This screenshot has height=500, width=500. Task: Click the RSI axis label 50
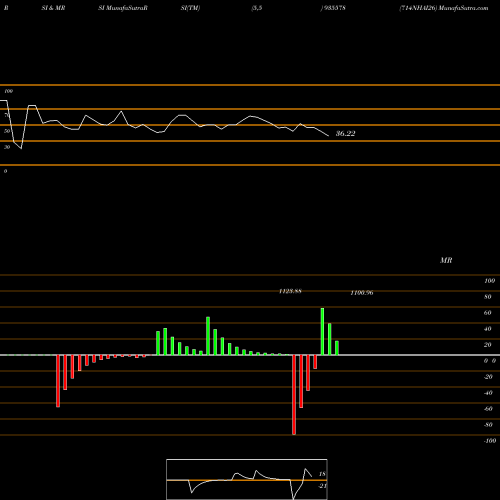[x=7, y=131]
